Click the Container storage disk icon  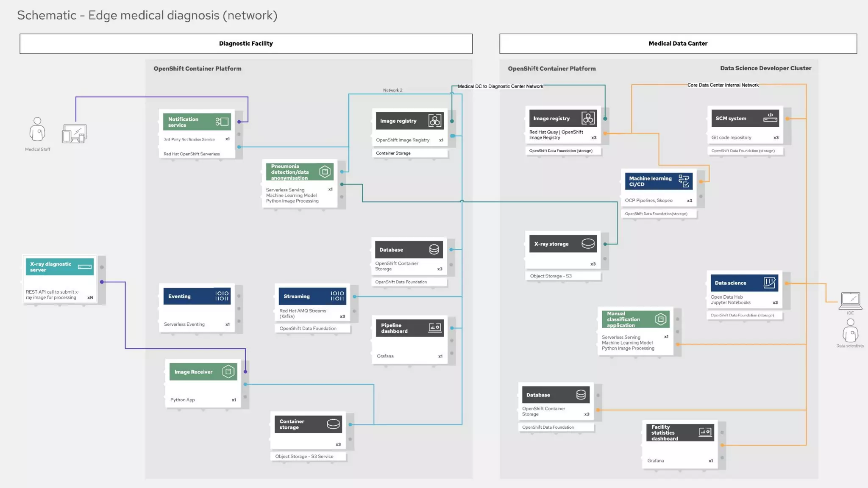click(333, 424)
